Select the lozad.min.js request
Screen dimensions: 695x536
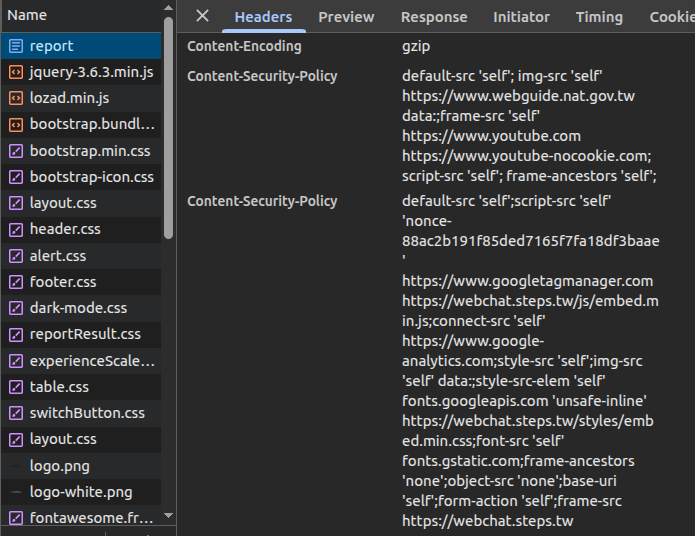[82, 98]
